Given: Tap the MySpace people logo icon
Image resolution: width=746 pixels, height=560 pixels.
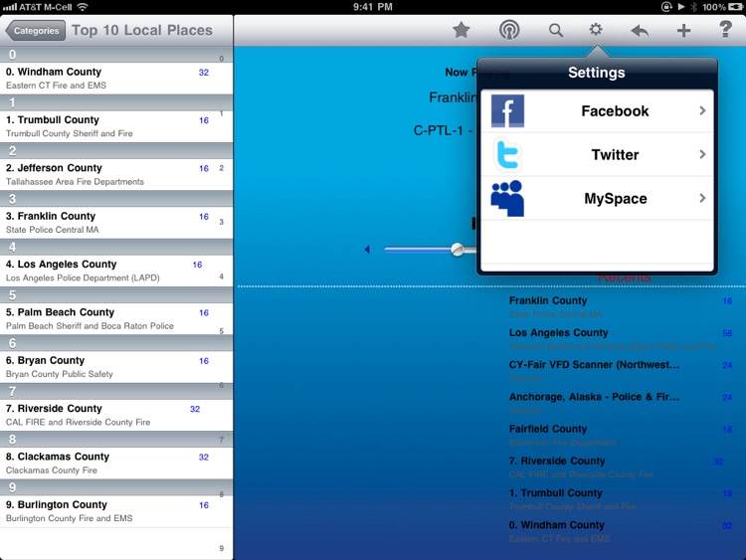Looking at the screenshot, I should click(507, 198).
